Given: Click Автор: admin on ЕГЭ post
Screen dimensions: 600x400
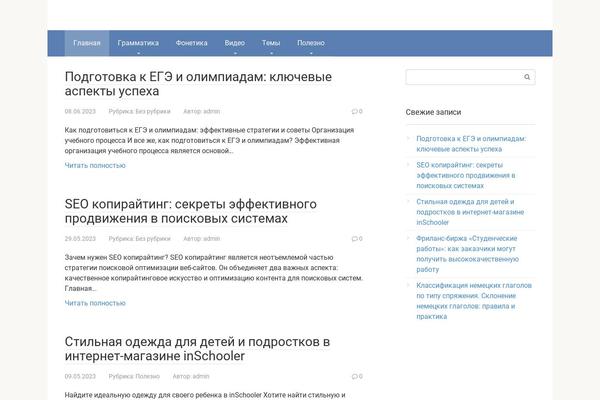Looking at the screenshot, I should point(202,111).
